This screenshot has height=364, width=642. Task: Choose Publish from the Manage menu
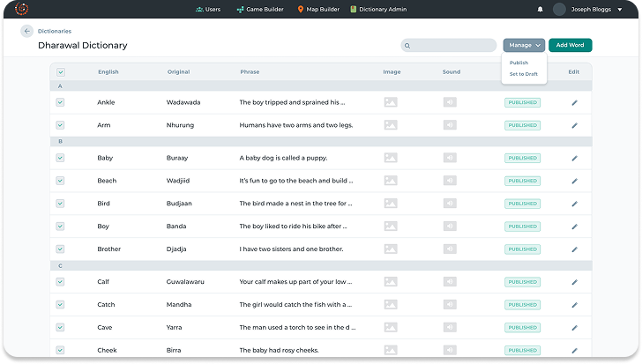[519, 63]
